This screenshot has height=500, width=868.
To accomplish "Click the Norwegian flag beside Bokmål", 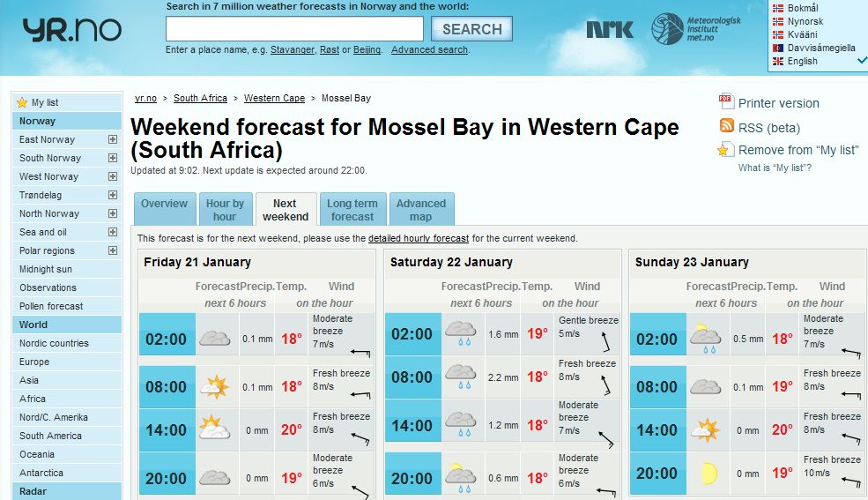I will 777,8.
